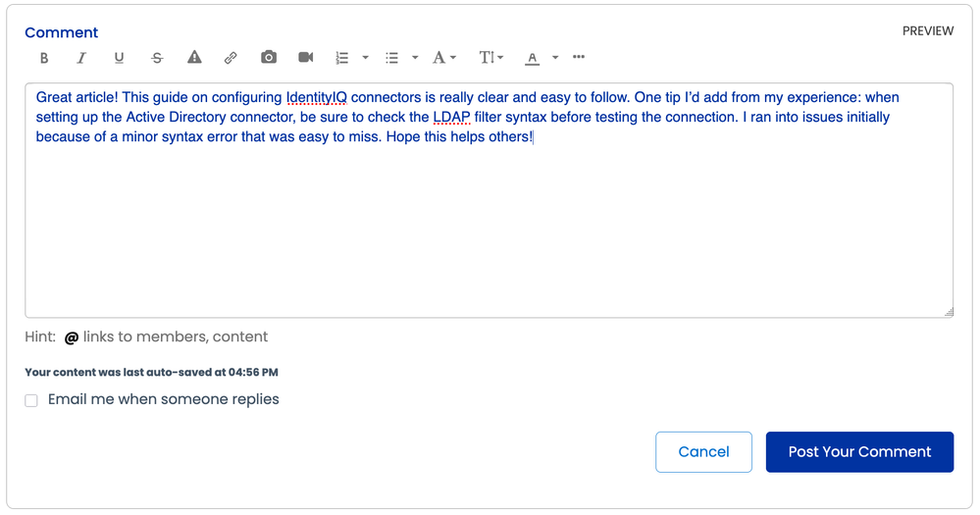Viewport: 980px width, 515px height.
Task: Open the font size dropdown
Action: (x=490, y=58)
